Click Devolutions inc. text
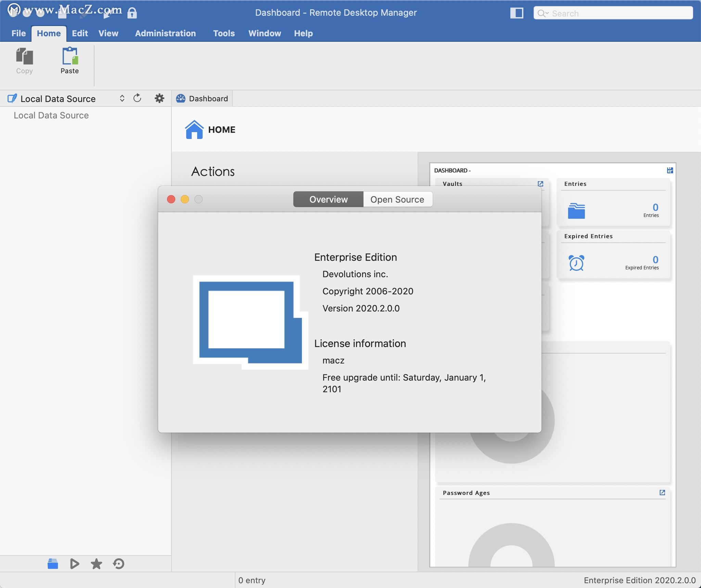The width and height of the screenshot is (701, 588). (355, 274)
